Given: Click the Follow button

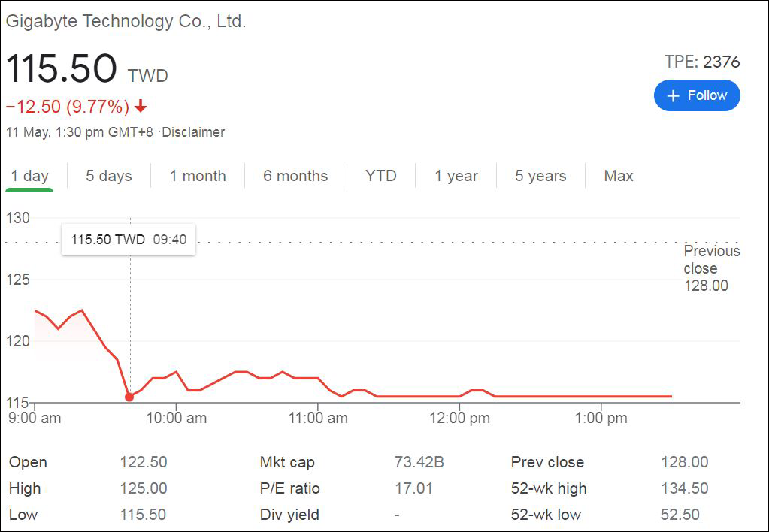Looking at the screenshot, I should pyautogui.click(x=697, y=95).
